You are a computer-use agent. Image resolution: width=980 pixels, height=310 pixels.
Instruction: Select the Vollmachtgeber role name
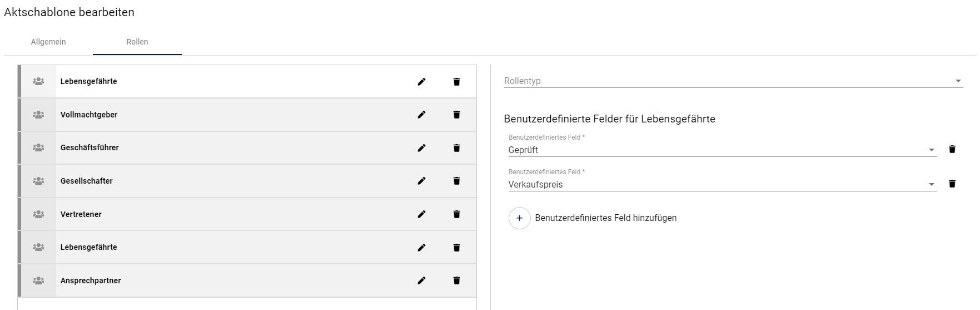coord(89,115)
